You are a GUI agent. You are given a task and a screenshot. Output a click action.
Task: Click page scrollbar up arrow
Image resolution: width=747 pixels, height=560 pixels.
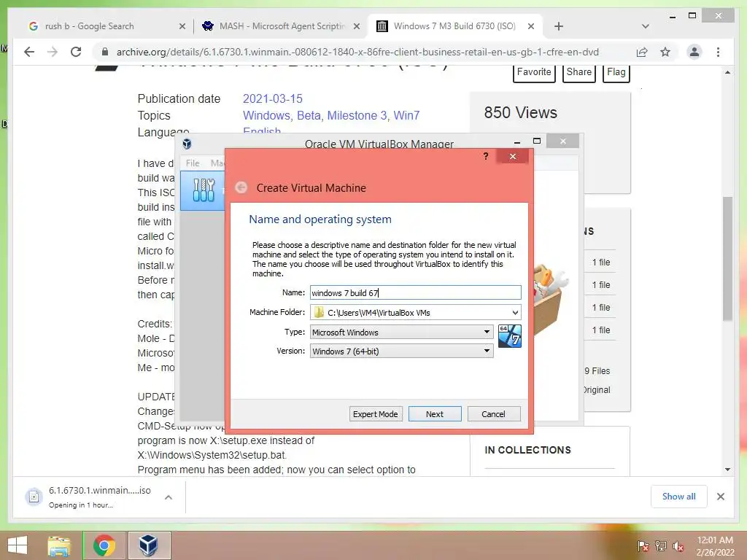point(727,72)
